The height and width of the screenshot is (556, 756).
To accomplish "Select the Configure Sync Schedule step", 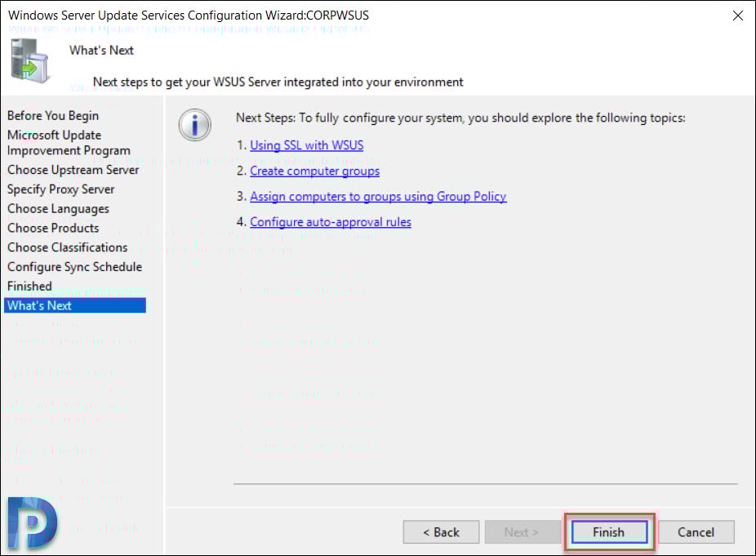I will tap(75, 267).
